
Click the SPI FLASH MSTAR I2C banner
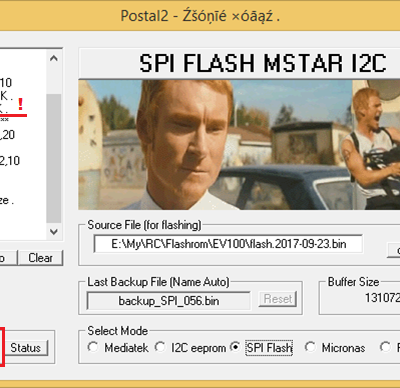(x=239, y=63)
